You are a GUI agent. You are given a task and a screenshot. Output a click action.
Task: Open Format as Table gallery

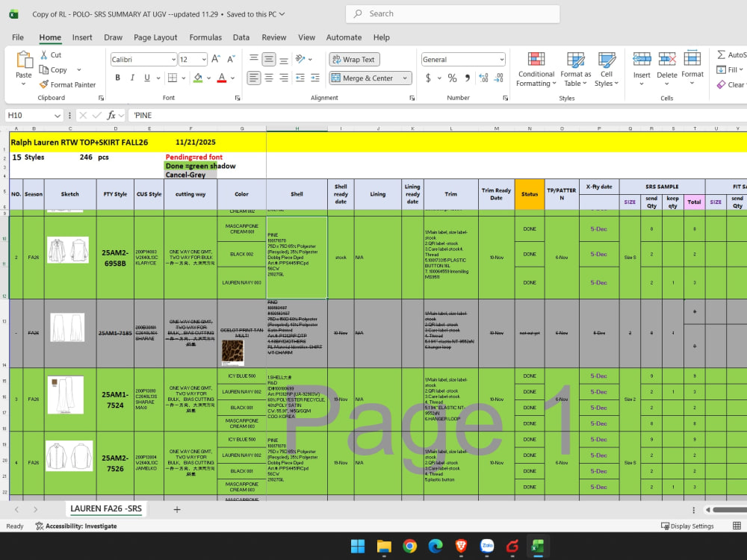575,69
